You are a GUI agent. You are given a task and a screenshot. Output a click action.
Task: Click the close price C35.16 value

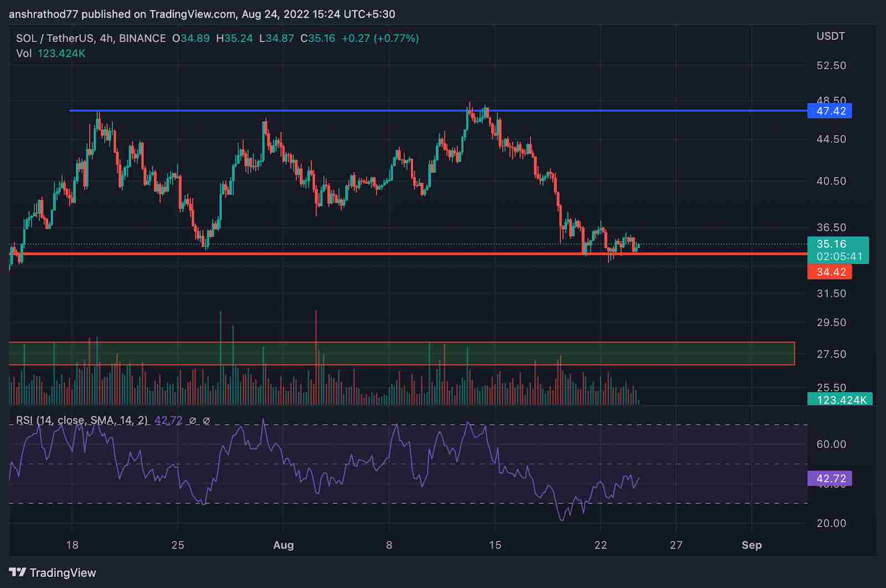[x=318, y=38]
